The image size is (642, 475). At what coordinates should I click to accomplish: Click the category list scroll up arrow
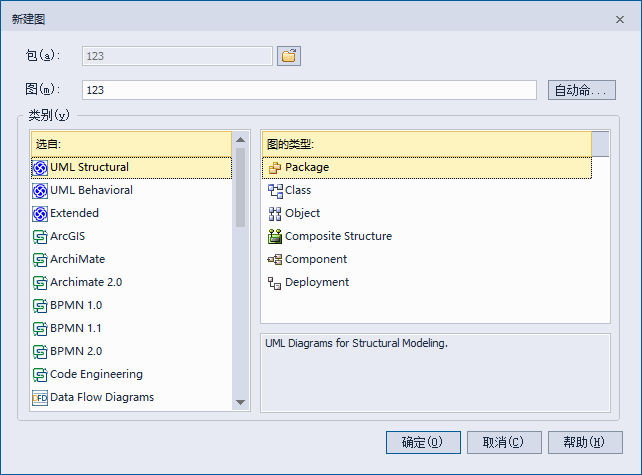(240, 141)
